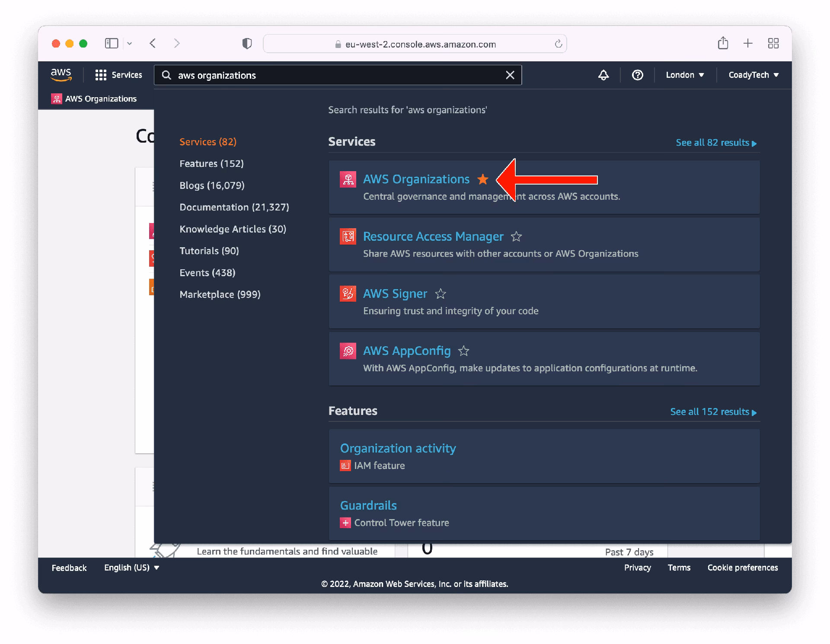830x644 pixels.
Task: Open the AWS Signer result
Action: coord(395,293)
